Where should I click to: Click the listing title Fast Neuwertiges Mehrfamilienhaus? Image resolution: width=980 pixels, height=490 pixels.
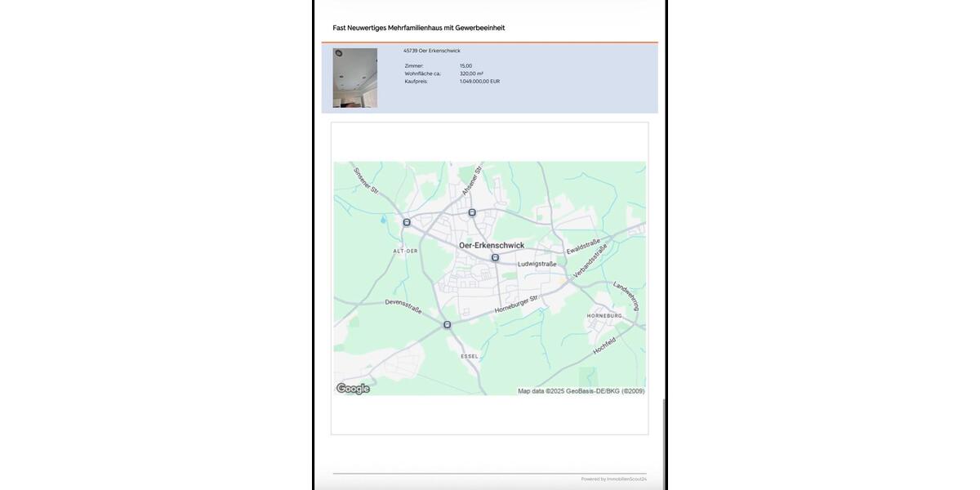click(419, 28)
